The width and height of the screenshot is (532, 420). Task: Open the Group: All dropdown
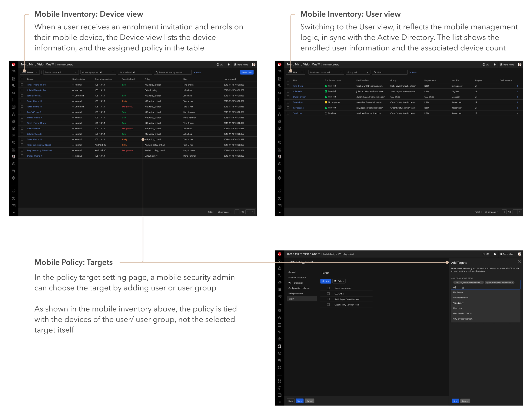click(358, 72)
